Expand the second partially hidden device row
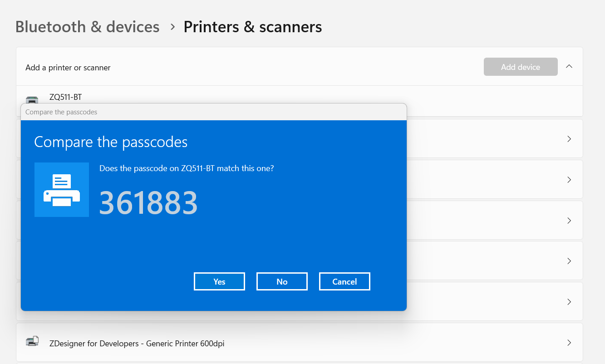Viewport: 605px width, 364px height. pyautogui.click(x=569, y=179)
